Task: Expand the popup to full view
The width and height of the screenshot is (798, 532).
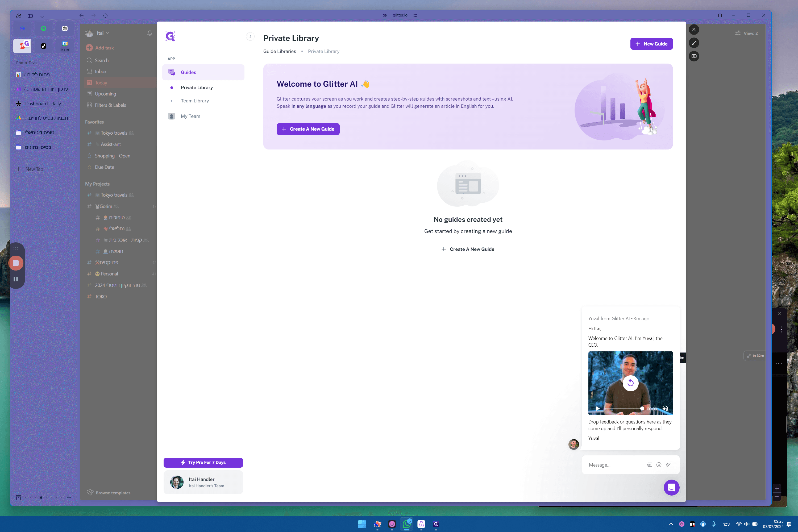Action: [x=694, y=43]
